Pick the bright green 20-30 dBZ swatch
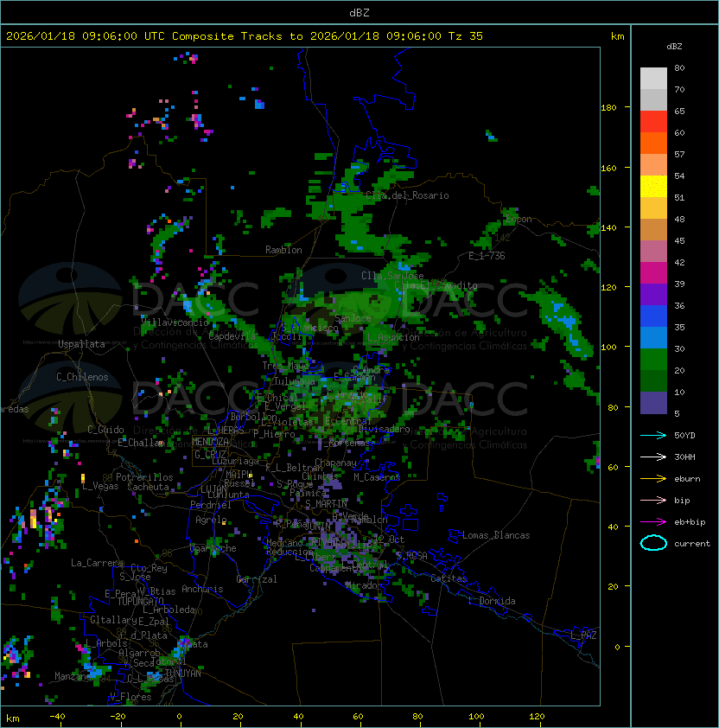Image resolution: width=719 pixels, height=728 pixels. click(653, 360)
